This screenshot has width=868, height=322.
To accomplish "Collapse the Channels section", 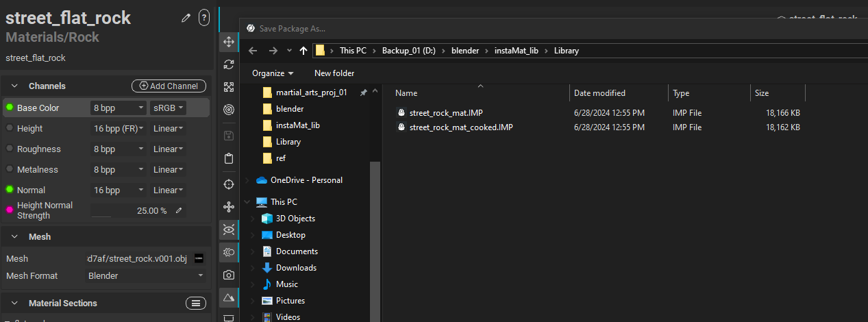I will point(14,86).
